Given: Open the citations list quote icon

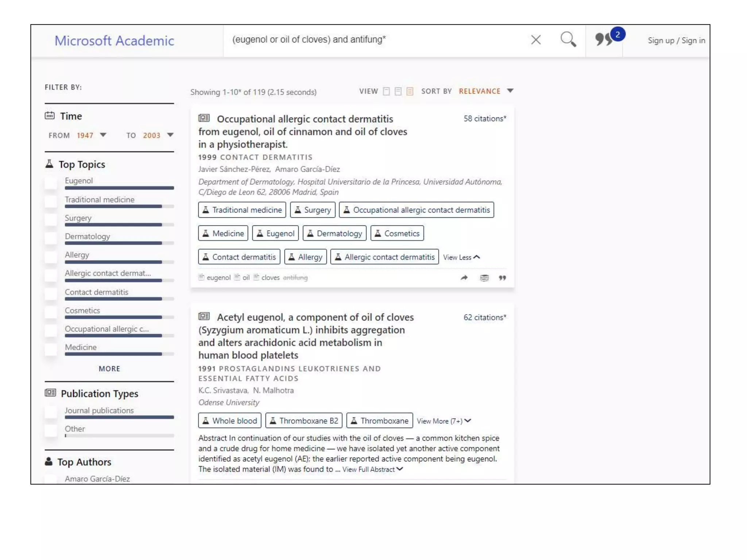Looking at the screenshot, I should [604, 39].
